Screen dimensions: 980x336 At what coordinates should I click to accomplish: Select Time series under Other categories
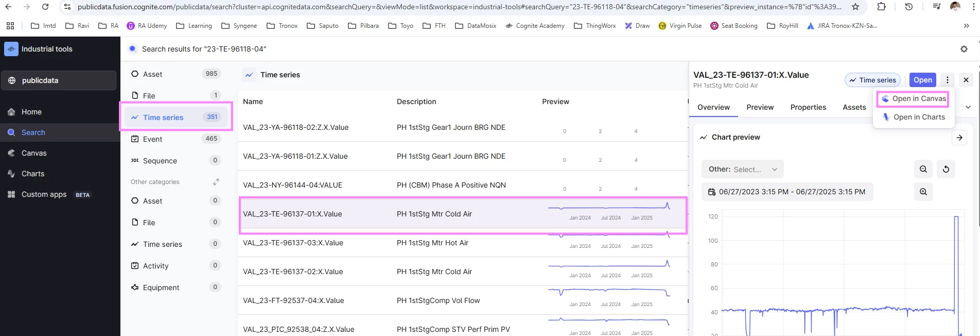(x=176, y=244)
